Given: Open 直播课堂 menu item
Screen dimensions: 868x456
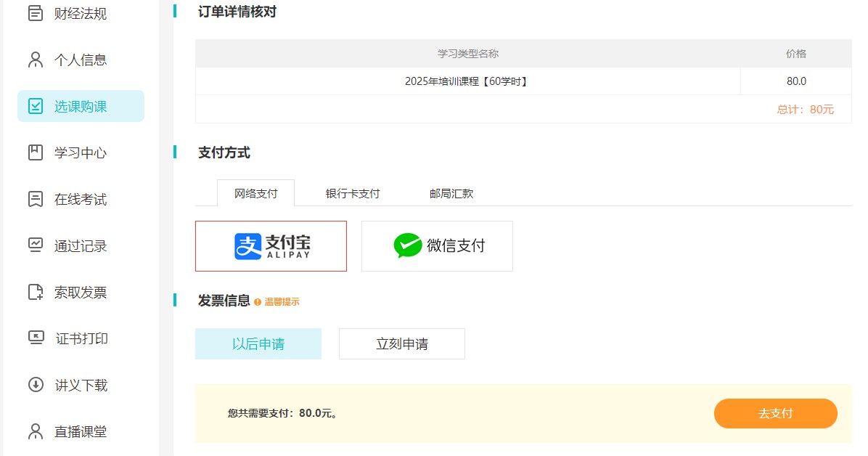Looking at the screenshot, I should [81, 431].
